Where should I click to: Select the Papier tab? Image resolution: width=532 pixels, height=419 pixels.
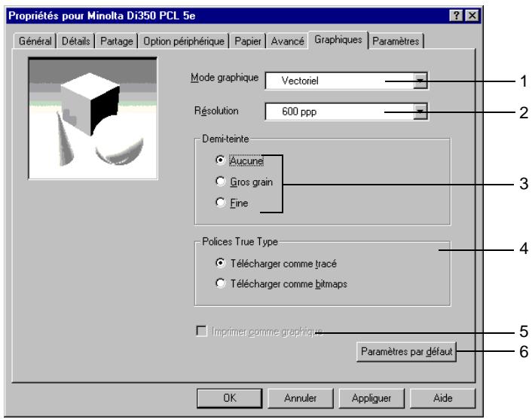point(248,41)
